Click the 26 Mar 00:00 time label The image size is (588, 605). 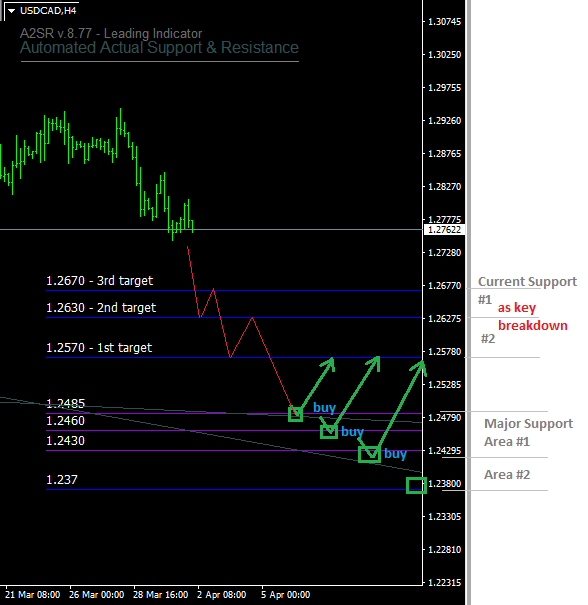click(x=97, y=595)
